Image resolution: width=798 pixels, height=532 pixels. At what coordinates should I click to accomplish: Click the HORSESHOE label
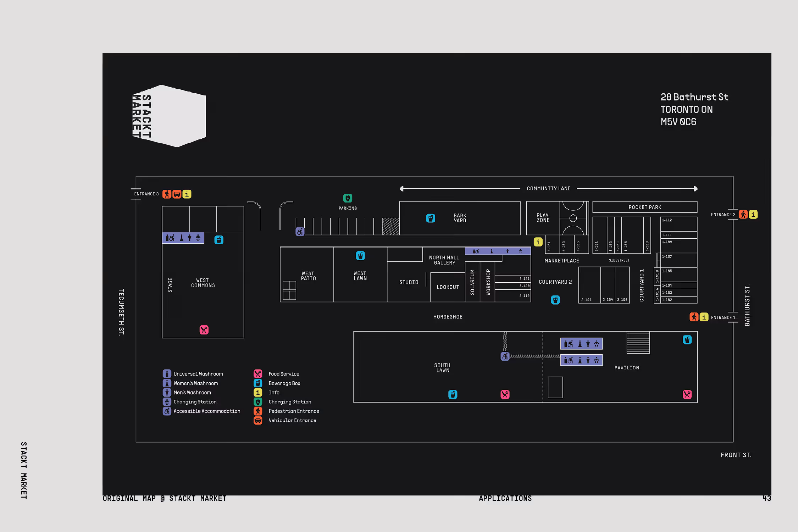pyautogui.click(x=448, y=317)
